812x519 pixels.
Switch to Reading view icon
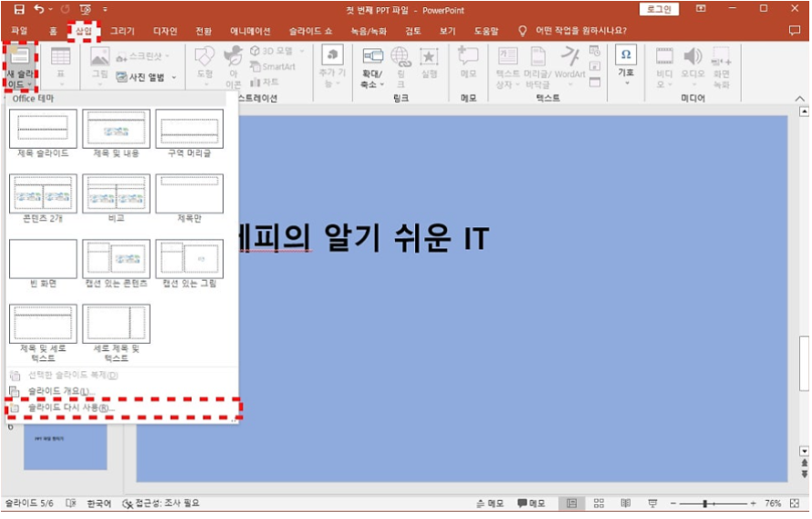point(626,503)
